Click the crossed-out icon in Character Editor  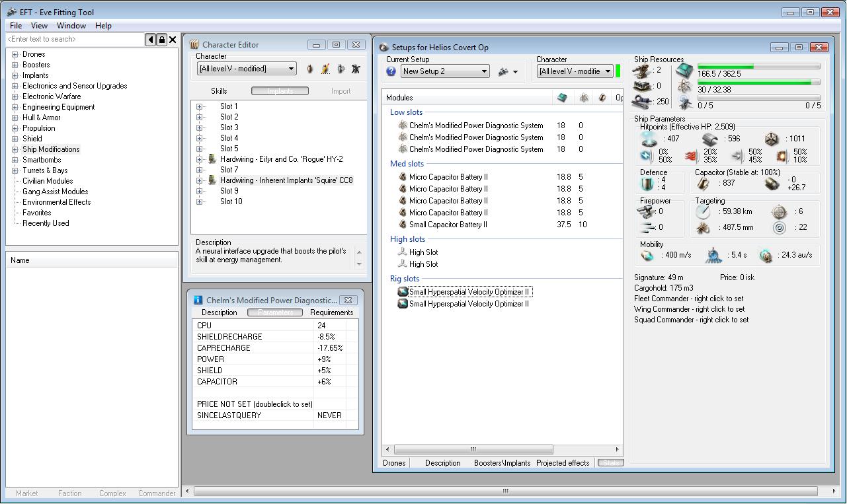click(356, 69)
